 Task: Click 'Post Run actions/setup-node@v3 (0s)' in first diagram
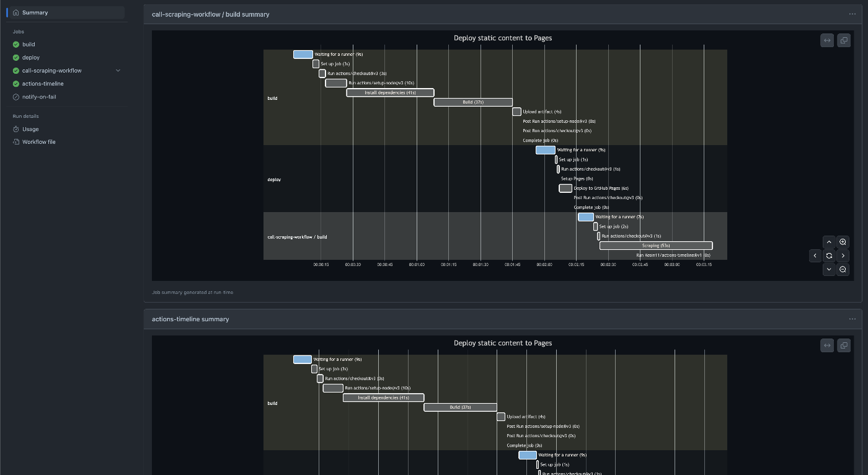point(559,122)
